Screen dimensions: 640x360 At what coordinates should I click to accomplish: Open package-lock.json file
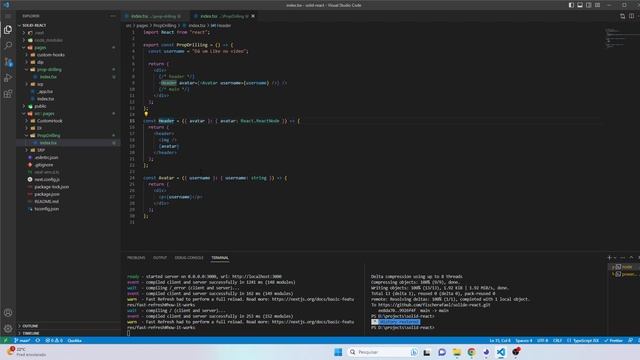(x=69, y=187)
